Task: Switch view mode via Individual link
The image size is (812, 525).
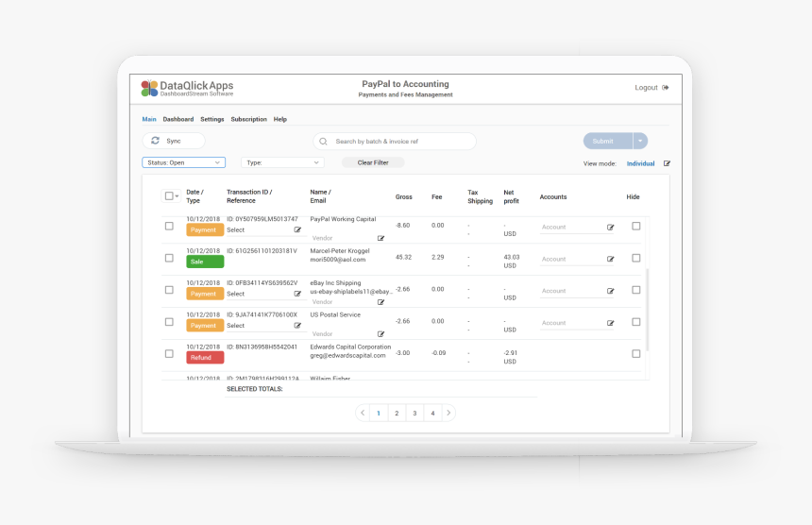Action: [640, 163]
